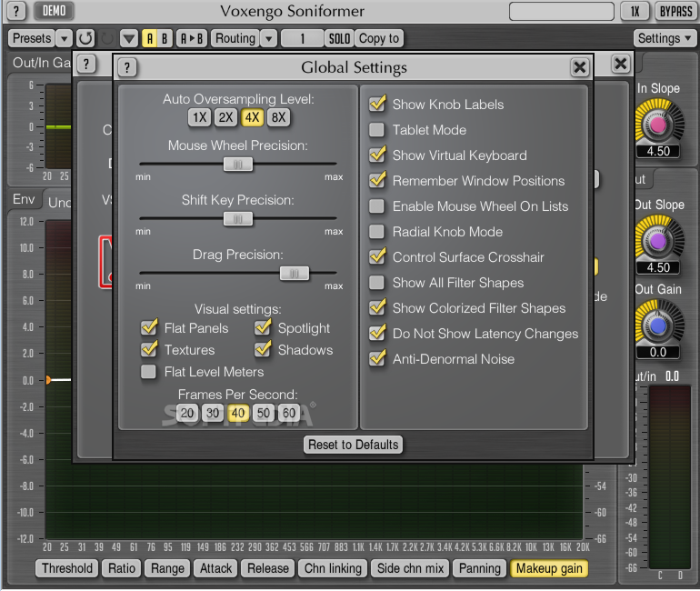Viewport: 700px width, 591px height.
Task: Toggle the Spotlight checkbox
Action: 263,327
